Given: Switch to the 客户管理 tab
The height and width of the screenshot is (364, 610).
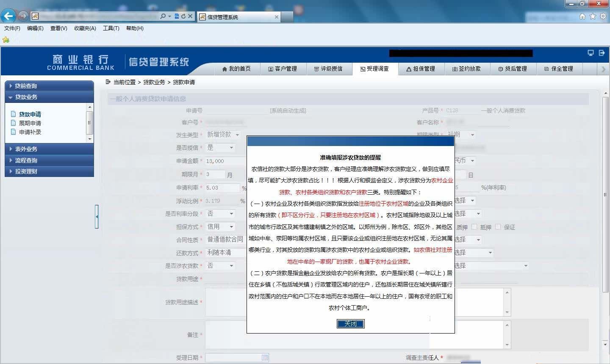Looking at the screenshot, I should point(283,69).
